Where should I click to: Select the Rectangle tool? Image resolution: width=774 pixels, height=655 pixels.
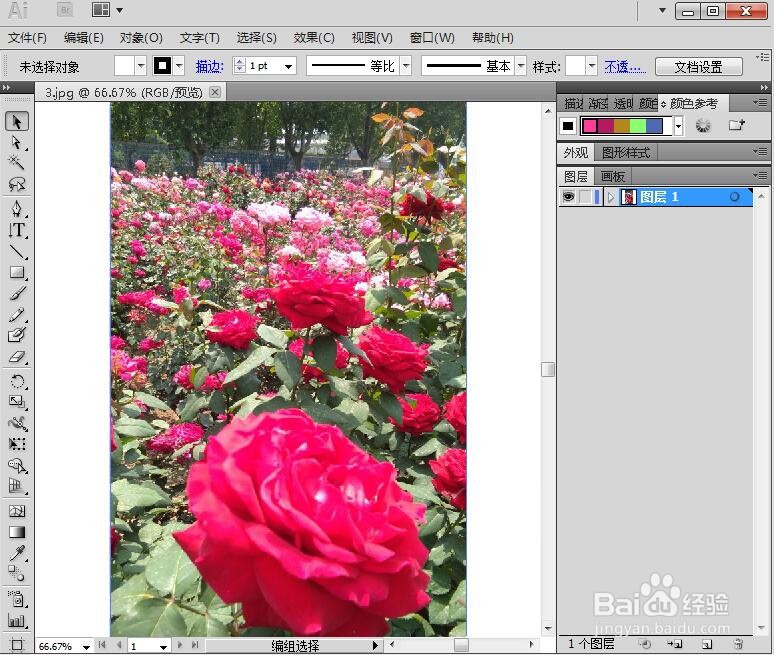coord(17,272)
